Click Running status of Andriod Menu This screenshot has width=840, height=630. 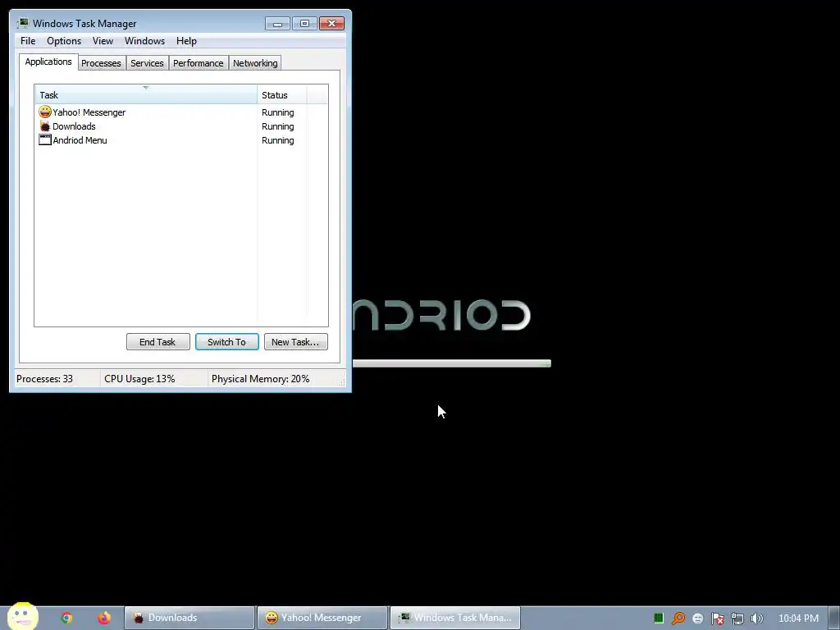coord(277,140)
